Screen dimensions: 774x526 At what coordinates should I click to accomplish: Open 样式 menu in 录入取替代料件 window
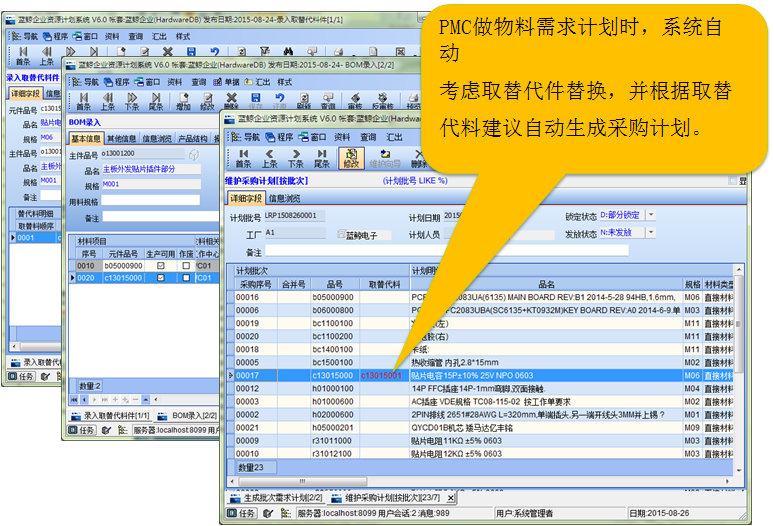pos(183,37)
